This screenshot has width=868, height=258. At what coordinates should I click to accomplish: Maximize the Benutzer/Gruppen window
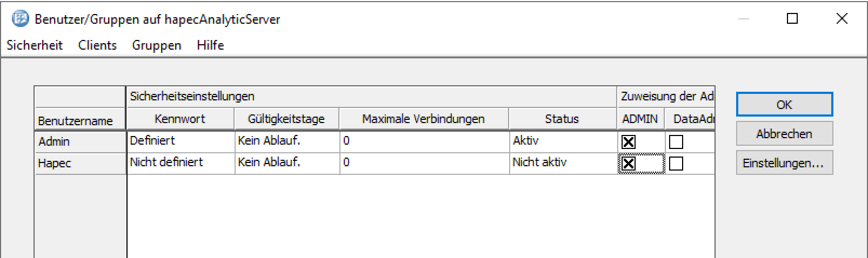pyautogui.click(x=792, y=19)
